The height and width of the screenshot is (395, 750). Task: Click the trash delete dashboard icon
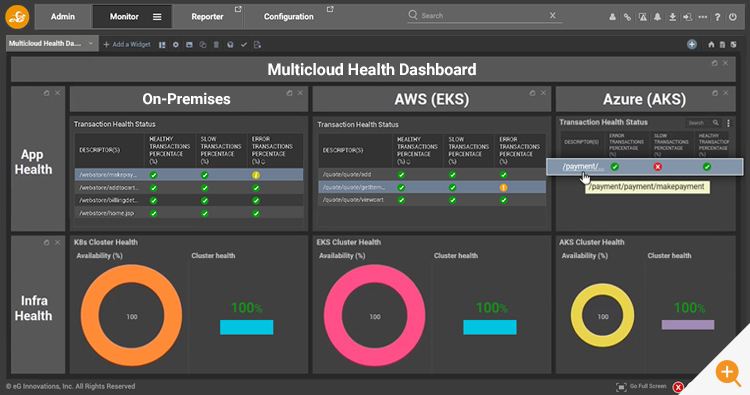coord(216,45)
